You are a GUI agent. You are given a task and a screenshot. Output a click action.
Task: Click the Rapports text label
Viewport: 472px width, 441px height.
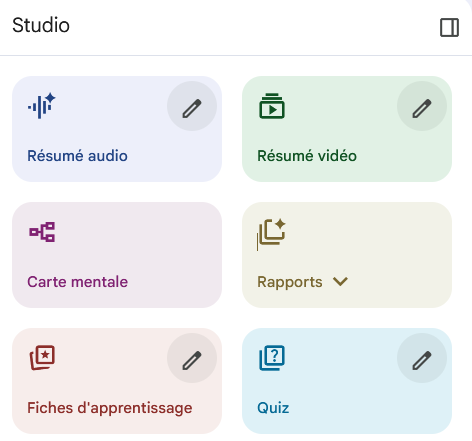pos(290,282)
